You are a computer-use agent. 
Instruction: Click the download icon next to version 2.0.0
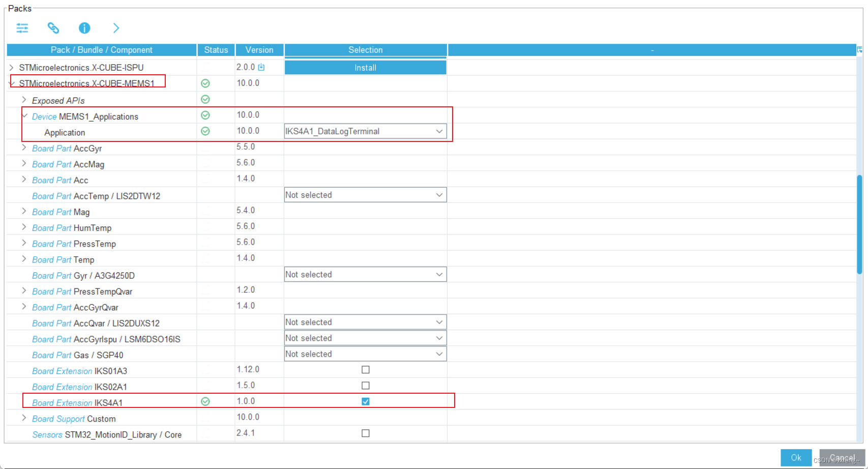tap(261, 67)
